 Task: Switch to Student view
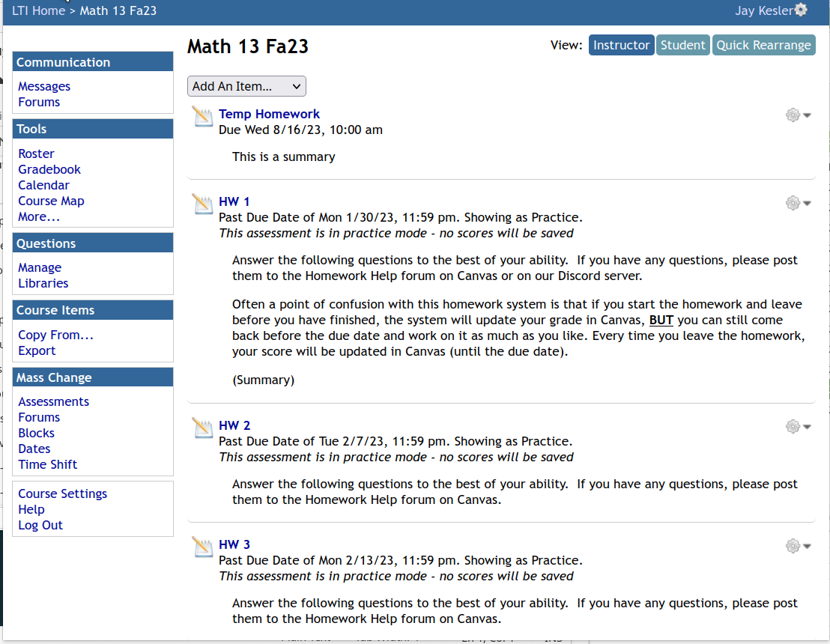click(x=683, y=45)
